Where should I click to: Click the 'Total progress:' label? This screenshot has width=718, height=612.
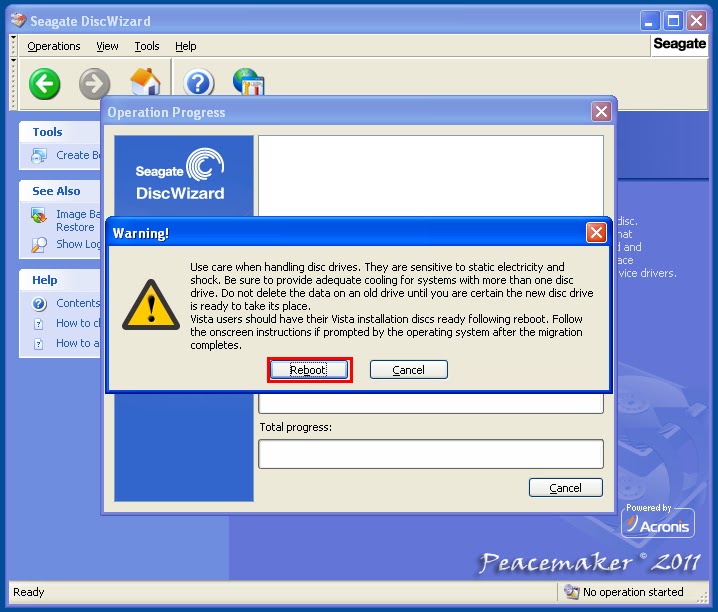click(296, 428)
